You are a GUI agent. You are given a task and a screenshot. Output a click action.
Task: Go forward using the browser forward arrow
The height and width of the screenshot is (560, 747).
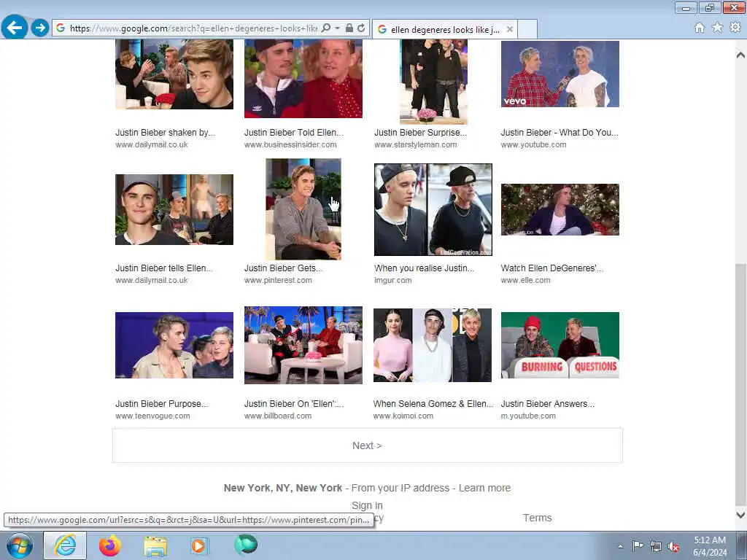(40, 28)
